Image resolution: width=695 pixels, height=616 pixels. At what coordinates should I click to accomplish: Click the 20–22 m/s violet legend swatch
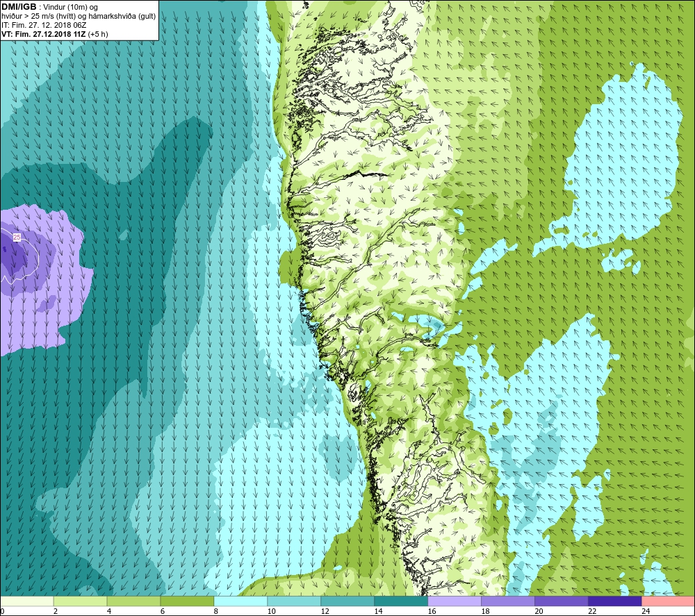(561, 601)
